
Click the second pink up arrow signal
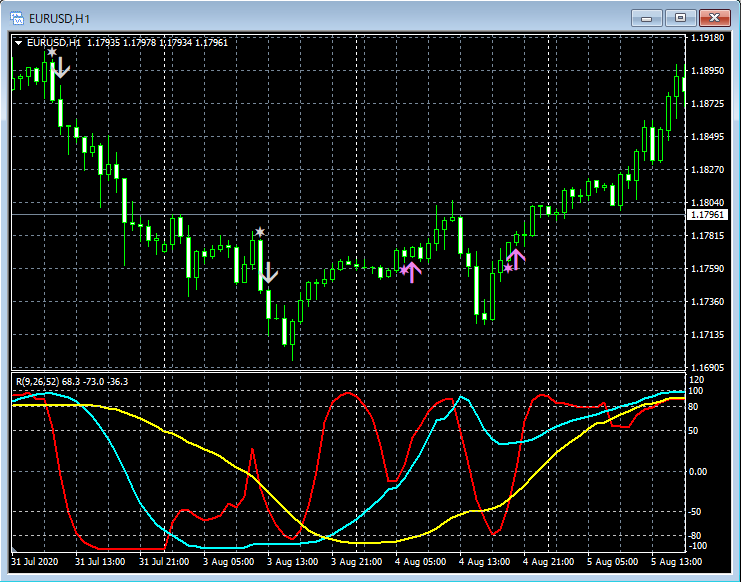(517, 259)
